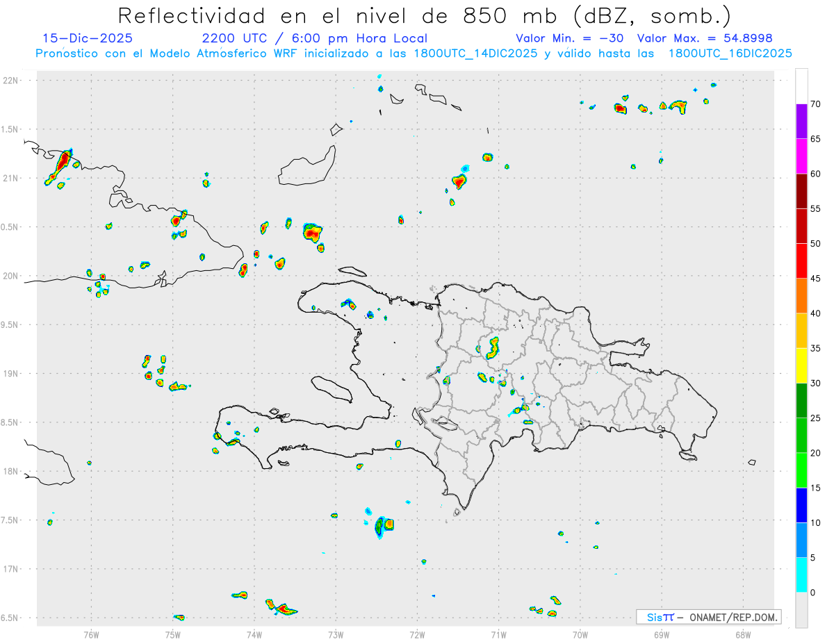Click the colorbar scale value '65'

click(816, 139)
